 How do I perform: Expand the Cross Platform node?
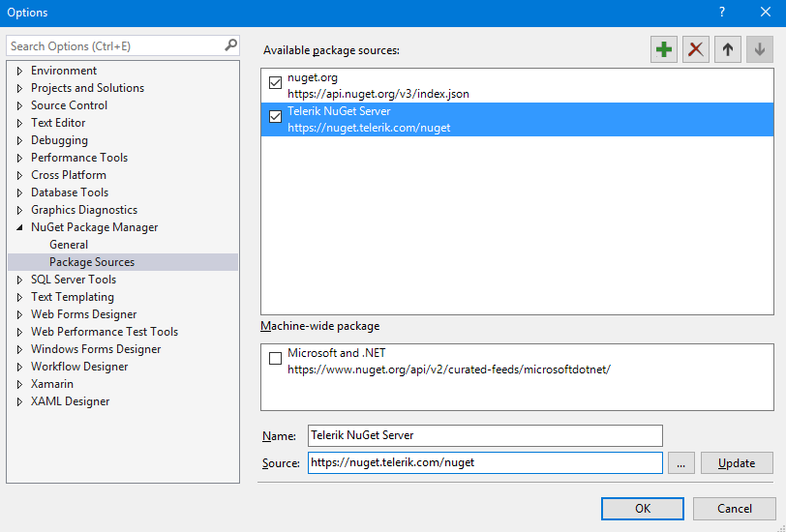click(19, 175)
